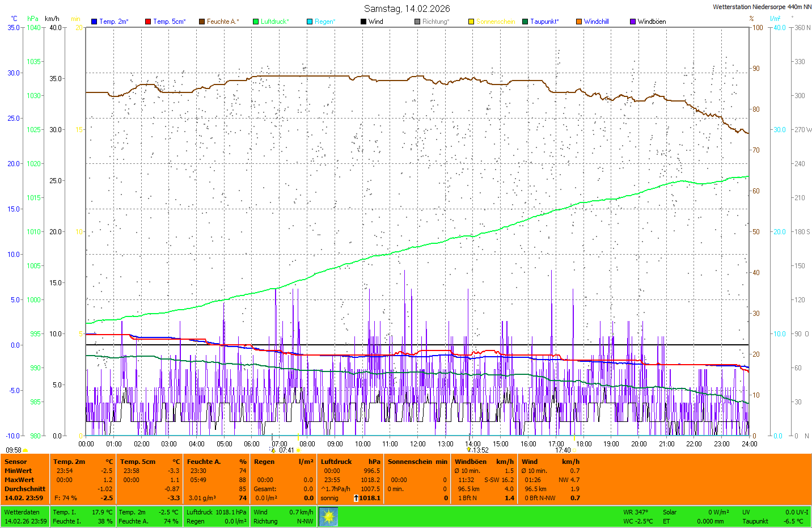812x528 pixels.
Task: Click the solar noon marker at 13:52
Action: tap(469, 450)
